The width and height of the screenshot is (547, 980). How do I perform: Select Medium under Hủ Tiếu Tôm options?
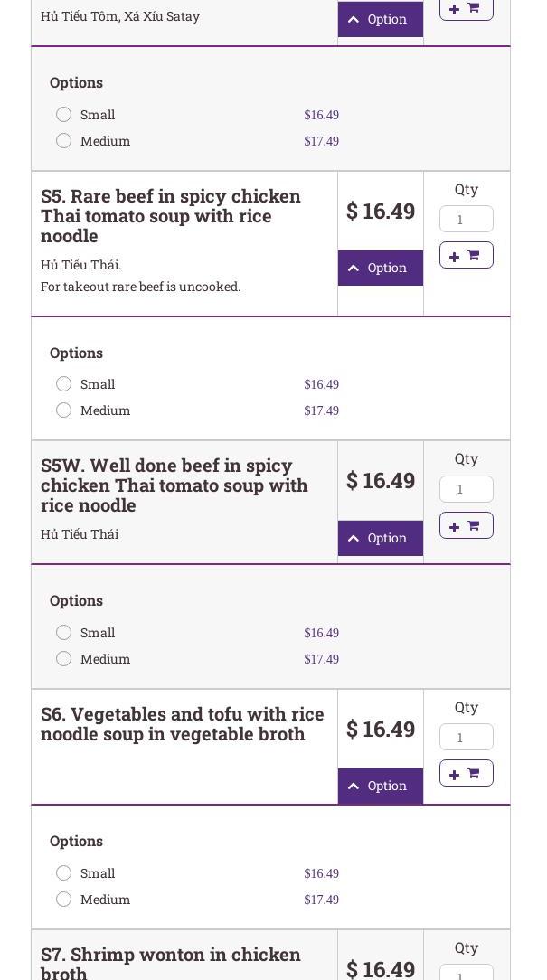pos(64,141)
